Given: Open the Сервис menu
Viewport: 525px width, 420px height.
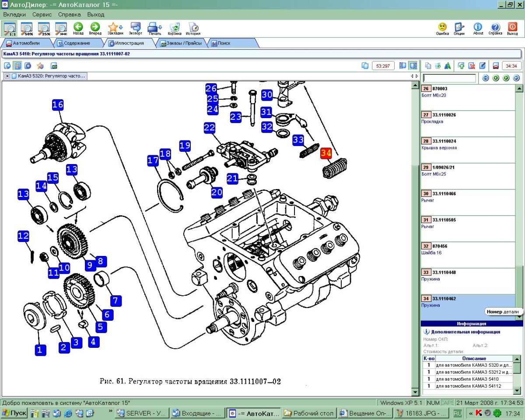Looking at the screenshot, I should [42, 14].
